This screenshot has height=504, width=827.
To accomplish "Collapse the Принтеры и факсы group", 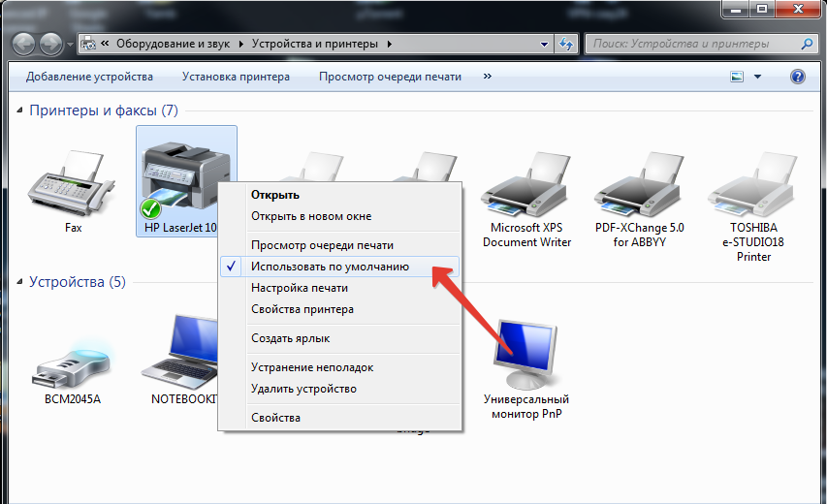I will tap(19, 110).
